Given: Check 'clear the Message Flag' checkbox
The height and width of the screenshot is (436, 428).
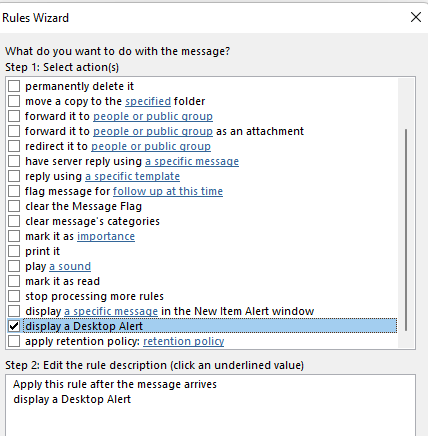Looking at the screenshot, I should click(14, 206).
